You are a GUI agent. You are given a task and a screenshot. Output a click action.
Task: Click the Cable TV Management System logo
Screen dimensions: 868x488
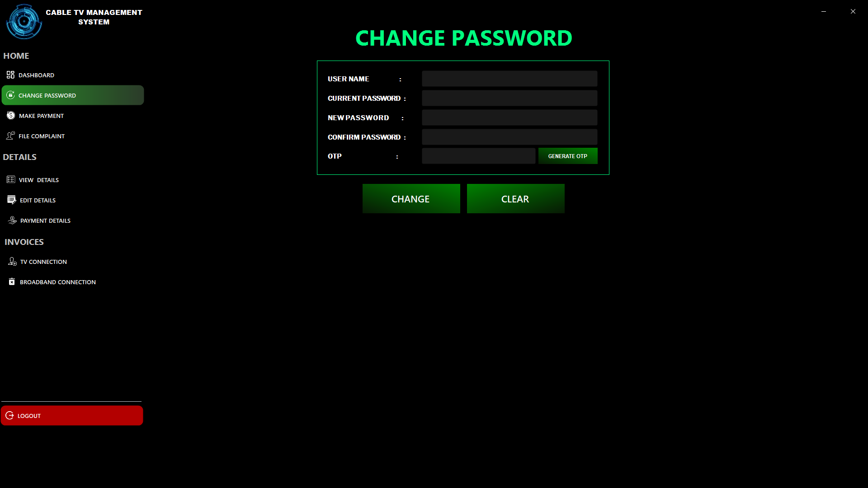click(x=24, y=21)
